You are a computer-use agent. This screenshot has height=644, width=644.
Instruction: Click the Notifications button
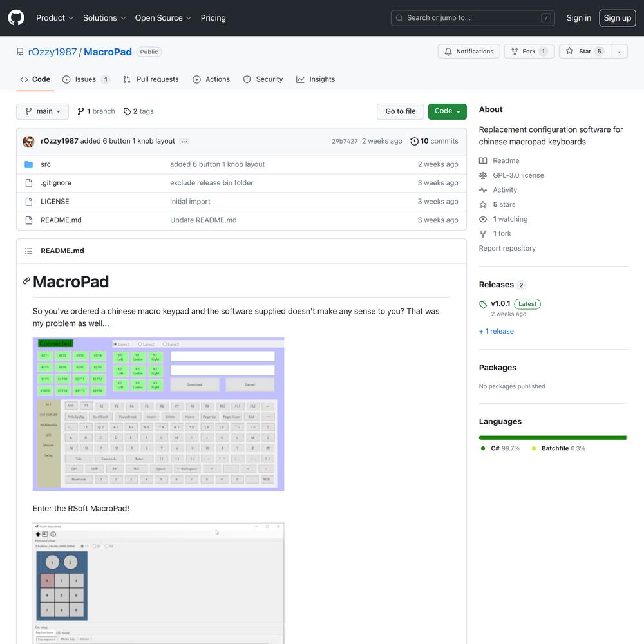point(469,52)
